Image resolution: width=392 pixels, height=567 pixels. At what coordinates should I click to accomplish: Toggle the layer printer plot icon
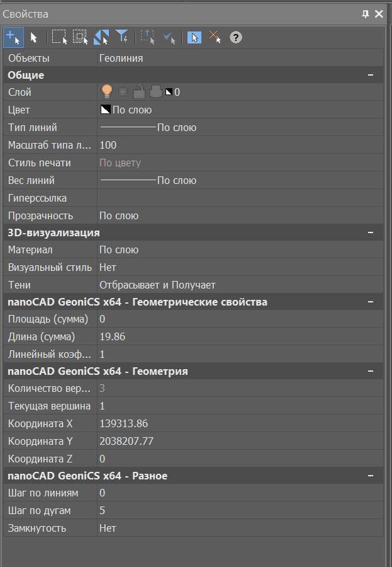coord(155,92)
